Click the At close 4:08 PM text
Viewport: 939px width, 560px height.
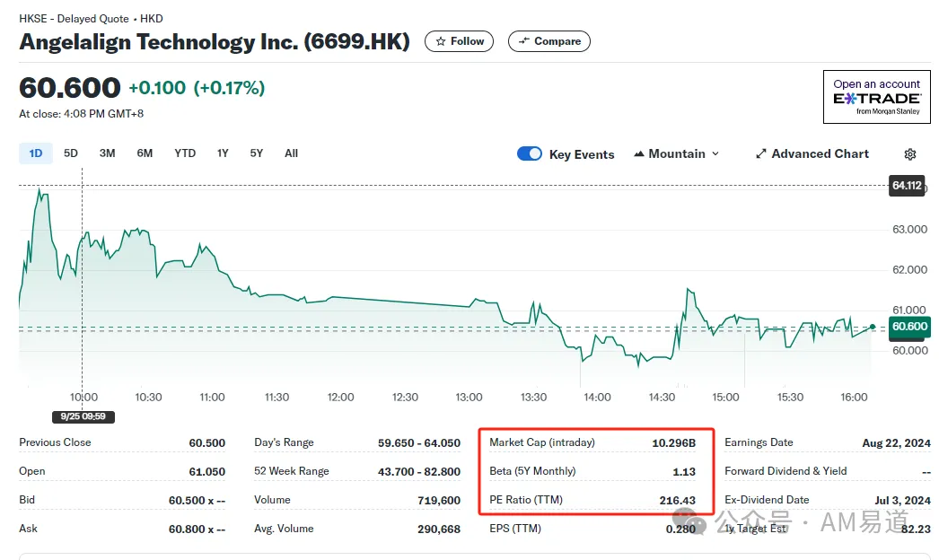click(82, 114)
